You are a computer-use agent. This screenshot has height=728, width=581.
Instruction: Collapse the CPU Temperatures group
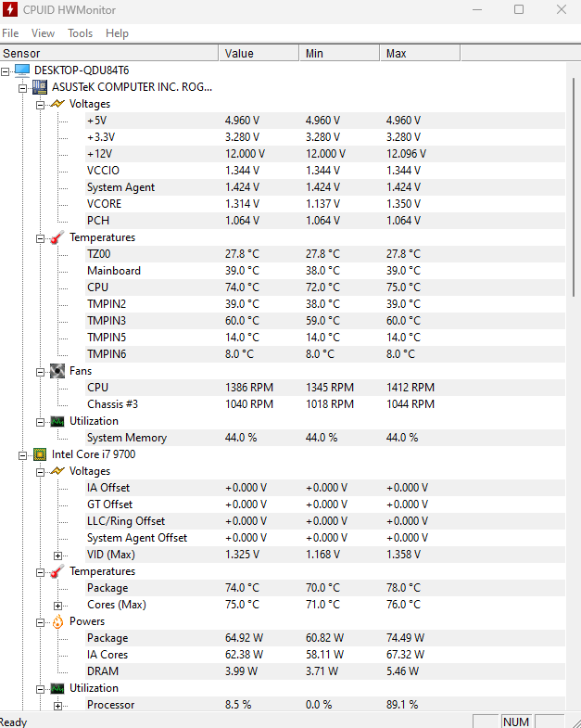(x=41, y=572)
